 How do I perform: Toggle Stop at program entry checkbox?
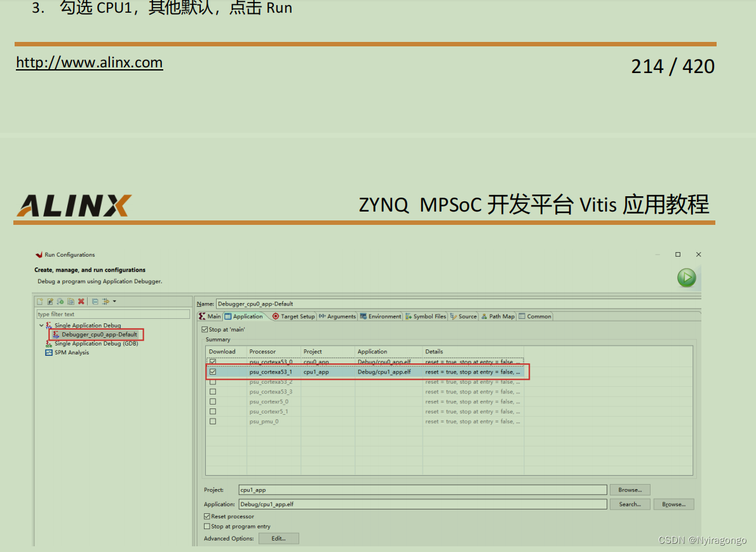coord(207,527)
